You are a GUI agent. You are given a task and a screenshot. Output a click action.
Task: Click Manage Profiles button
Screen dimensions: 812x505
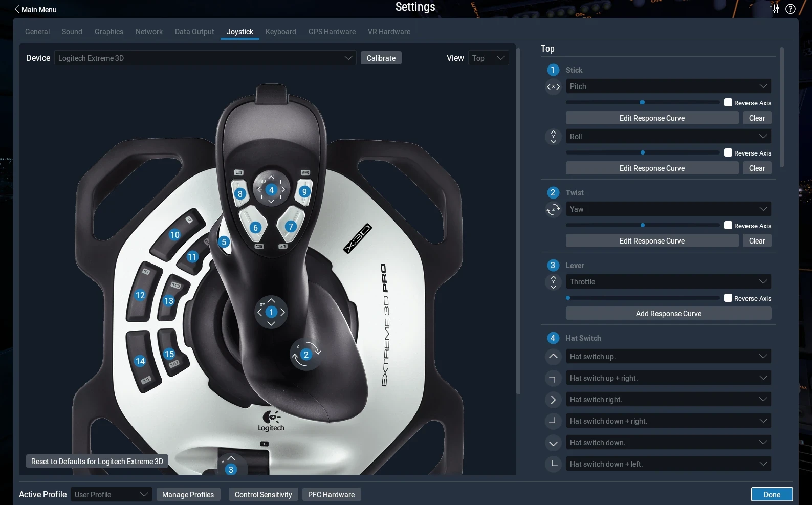point(188,494)
